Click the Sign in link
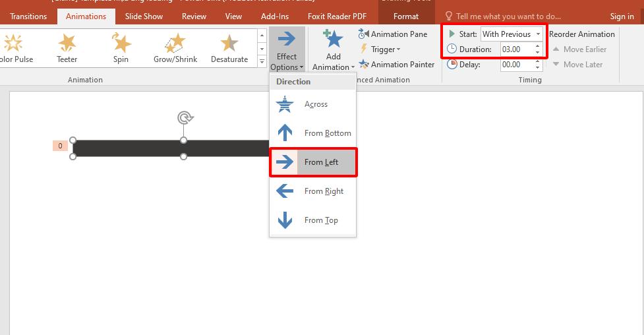 pos(622,16)
